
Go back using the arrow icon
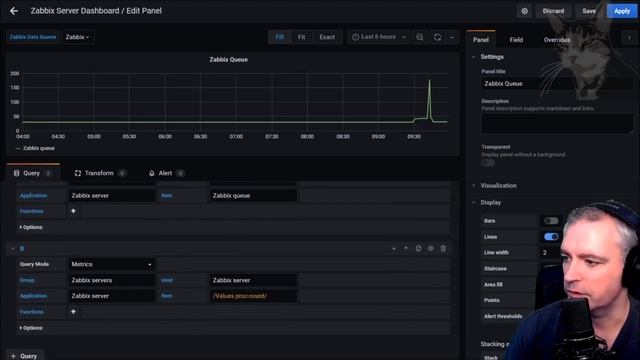14,11
